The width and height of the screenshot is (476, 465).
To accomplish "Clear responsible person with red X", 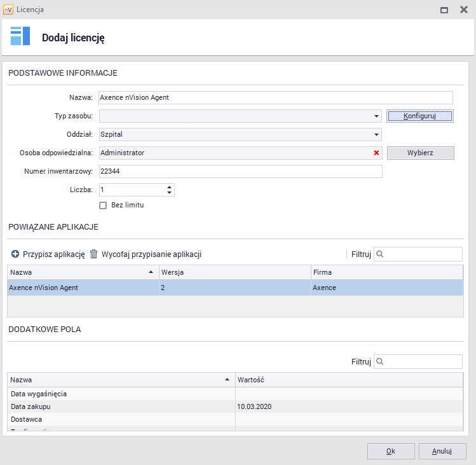I will tap(376, 153).
